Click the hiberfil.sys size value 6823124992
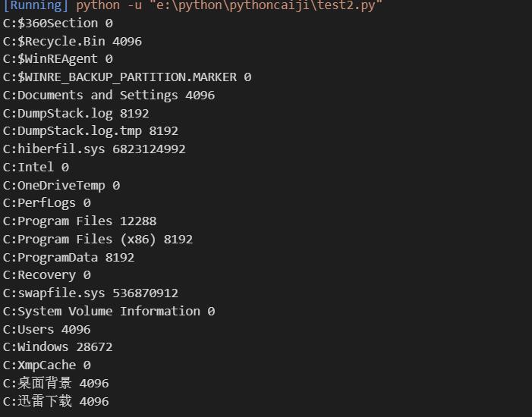Screen dimensions: 532x417 [x=149, y=149]
